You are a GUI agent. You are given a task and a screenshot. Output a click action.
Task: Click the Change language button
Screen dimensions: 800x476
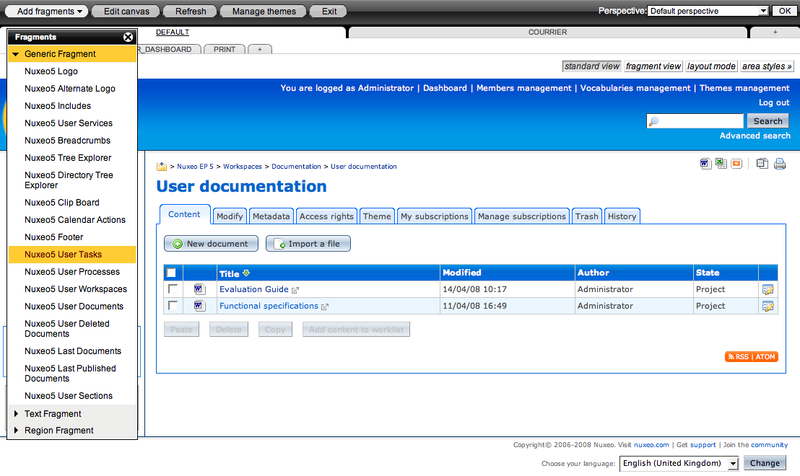click(x=764, y=463)
